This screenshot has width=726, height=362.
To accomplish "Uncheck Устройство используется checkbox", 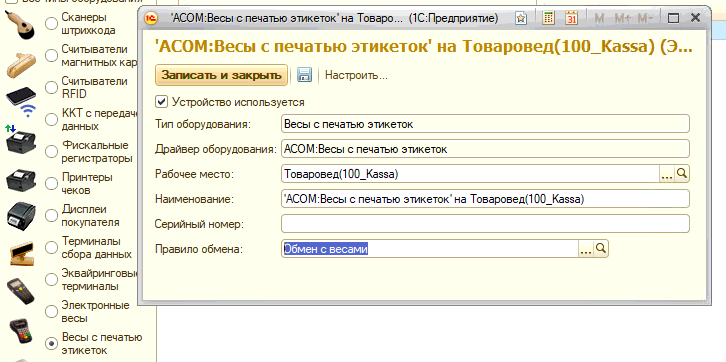I will tap(162, 102).
